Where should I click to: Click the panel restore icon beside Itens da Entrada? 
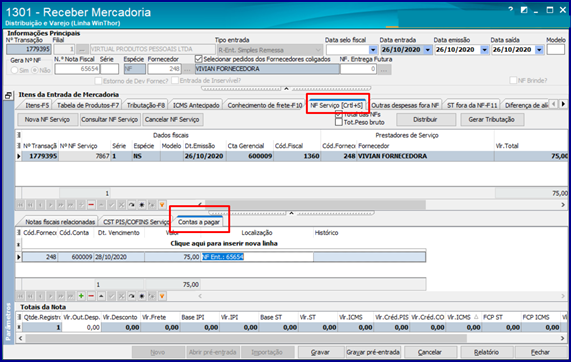8,95
